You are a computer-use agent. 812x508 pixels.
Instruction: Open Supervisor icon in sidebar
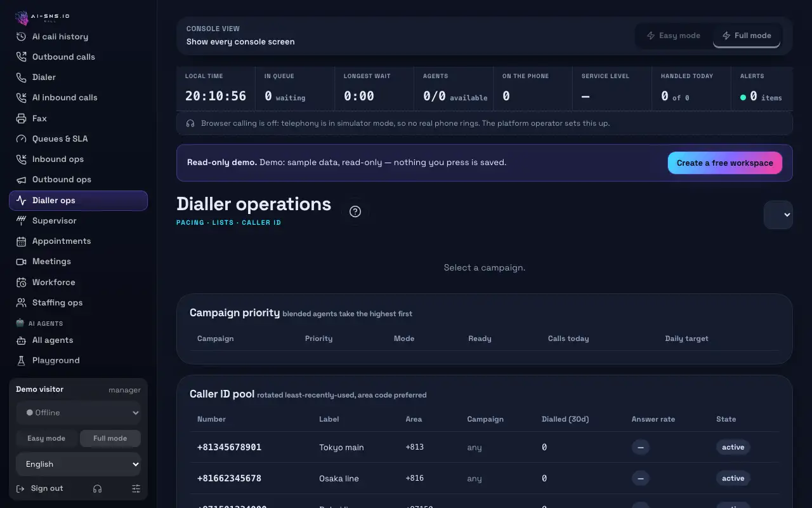(21, 221)
